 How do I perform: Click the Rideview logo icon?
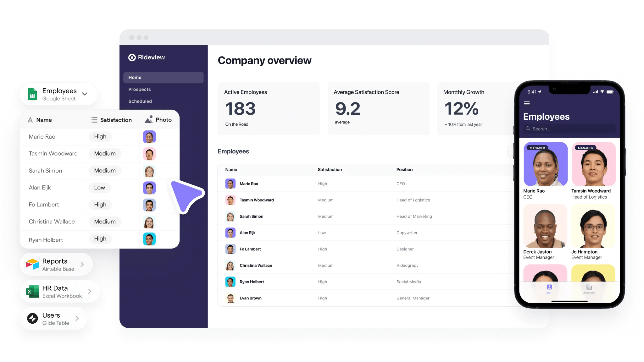pyautogui.click(x=132, y=58)
